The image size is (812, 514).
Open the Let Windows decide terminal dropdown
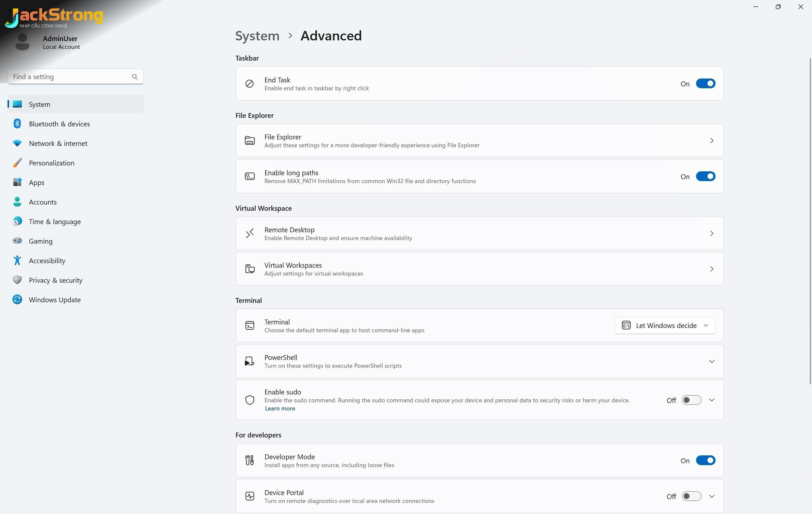click(x=665, y=325)
